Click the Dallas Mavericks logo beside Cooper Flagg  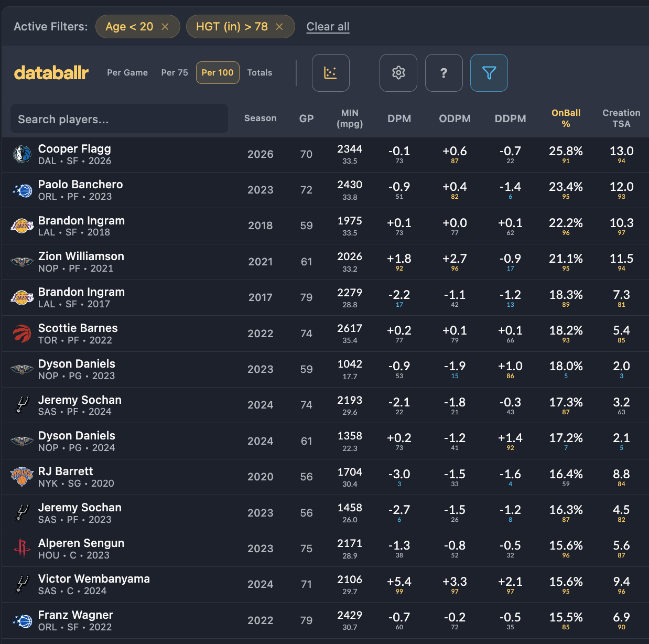point(22,154)
